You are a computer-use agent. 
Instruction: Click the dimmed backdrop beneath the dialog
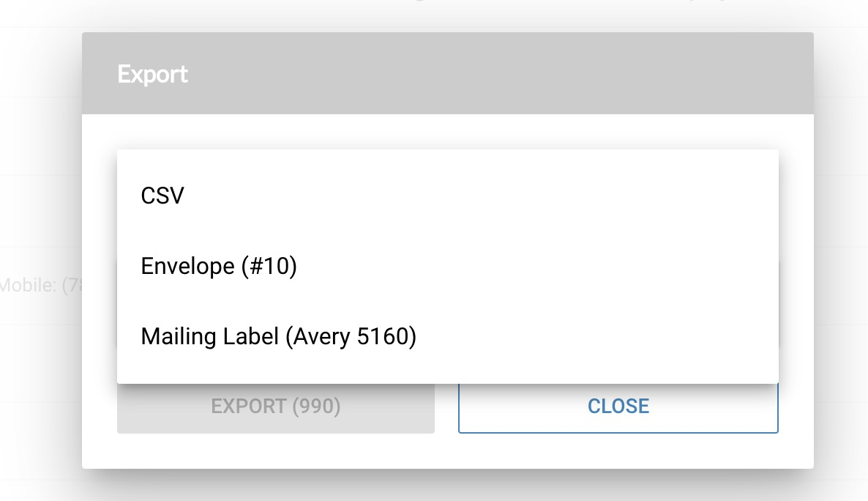pyautogui.click(x=448, y=486)
